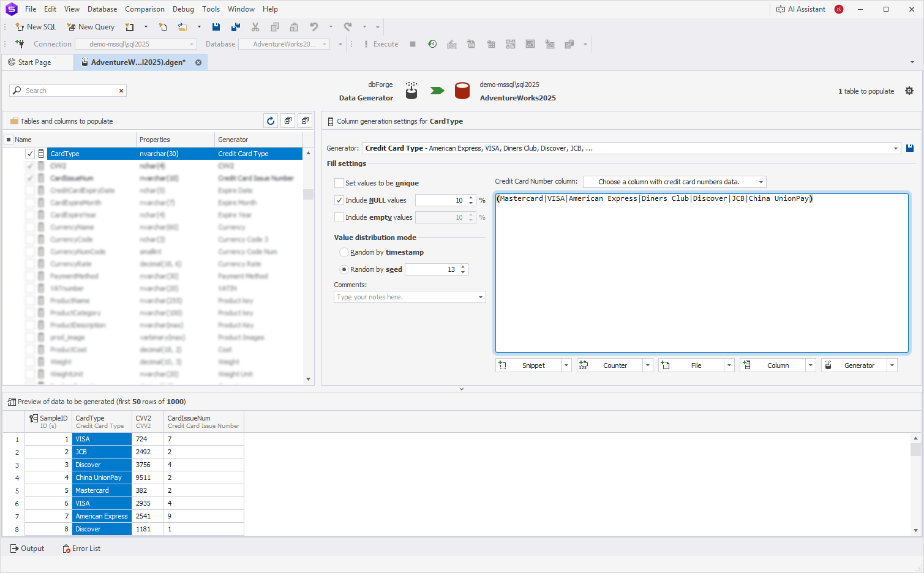Toggle the select-all checkbox in Name header

(9, 140)
